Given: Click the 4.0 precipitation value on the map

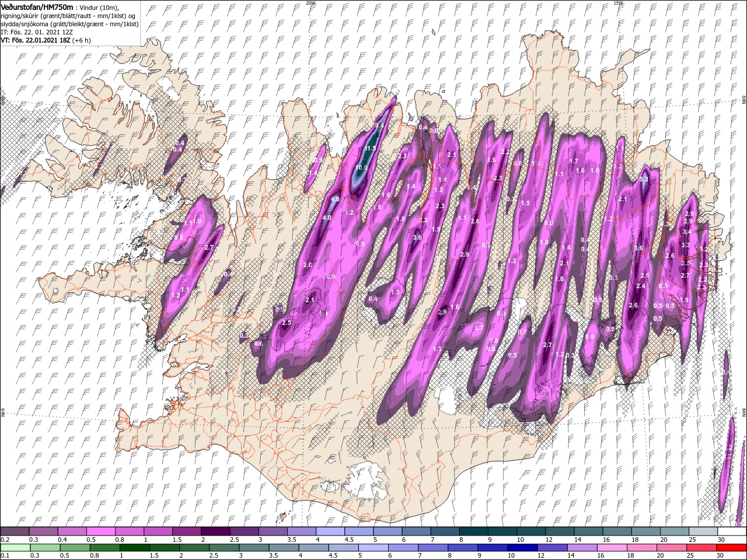Looking at the screenshot, I should tap(327, 218).
